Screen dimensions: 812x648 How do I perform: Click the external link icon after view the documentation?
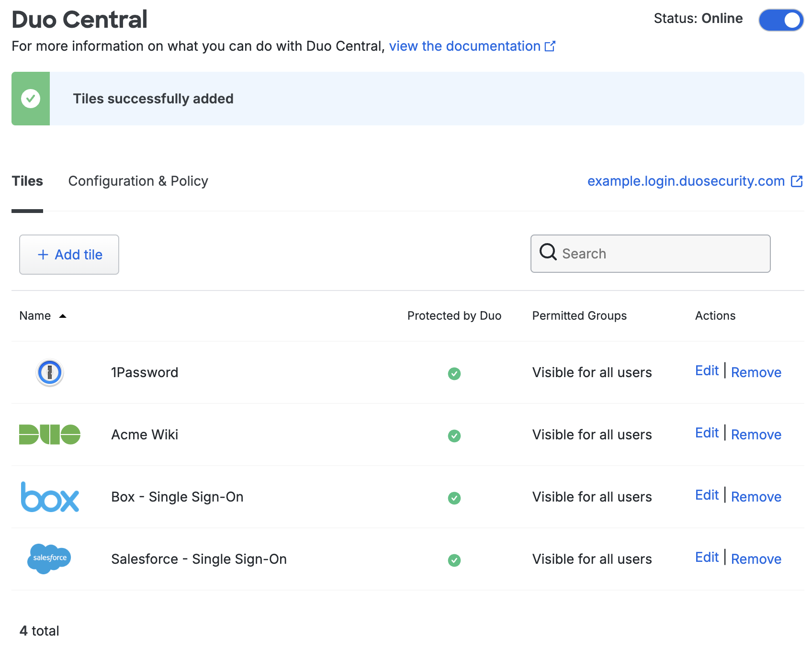click(551, 45)
